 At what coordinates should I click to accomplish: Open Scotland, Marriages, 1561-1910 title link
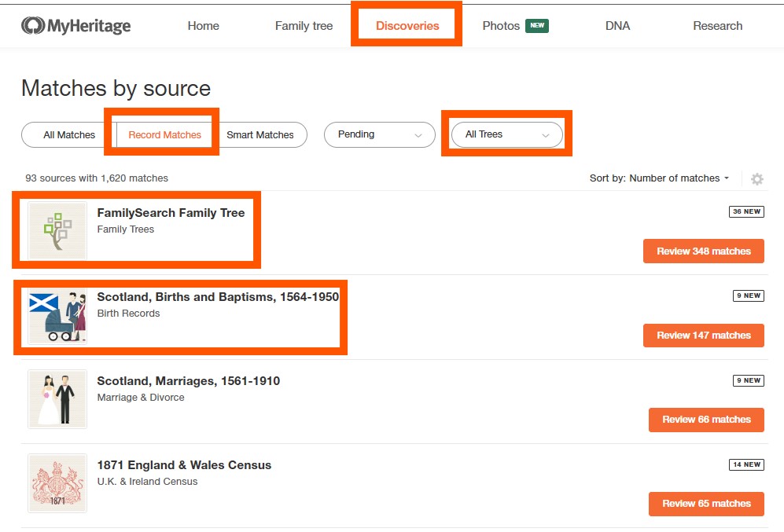188,381
